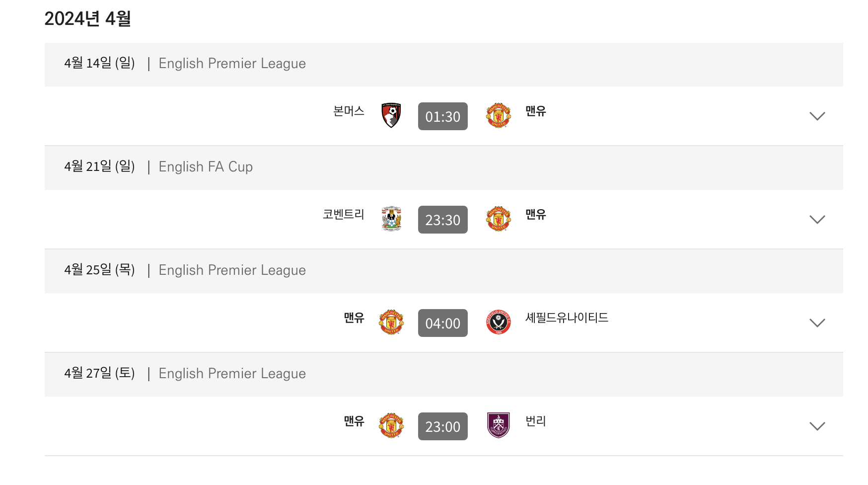The image size is (868, 485).
Task: Click the Coventry City club crest
Action: [x=391, y=219]
